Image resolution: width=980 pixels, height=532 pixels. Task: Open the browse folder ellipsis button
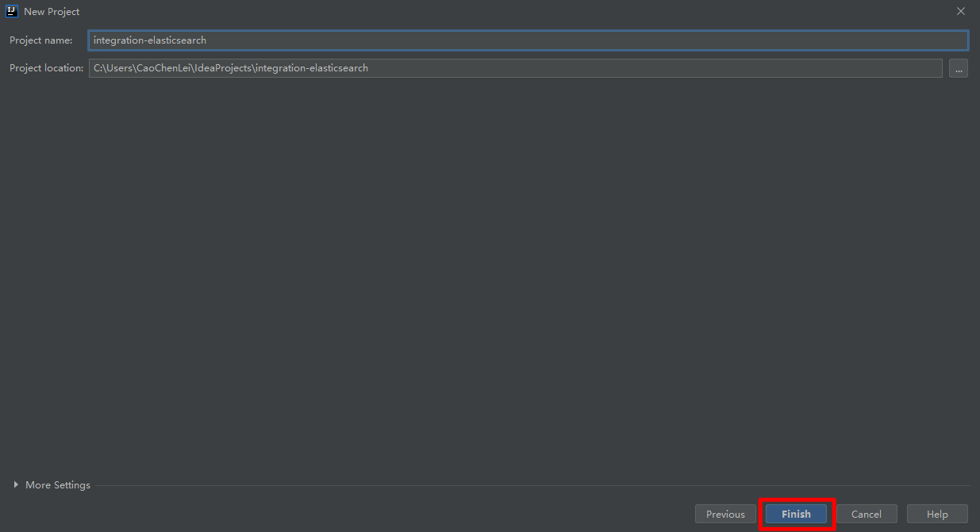pos(959,68)
